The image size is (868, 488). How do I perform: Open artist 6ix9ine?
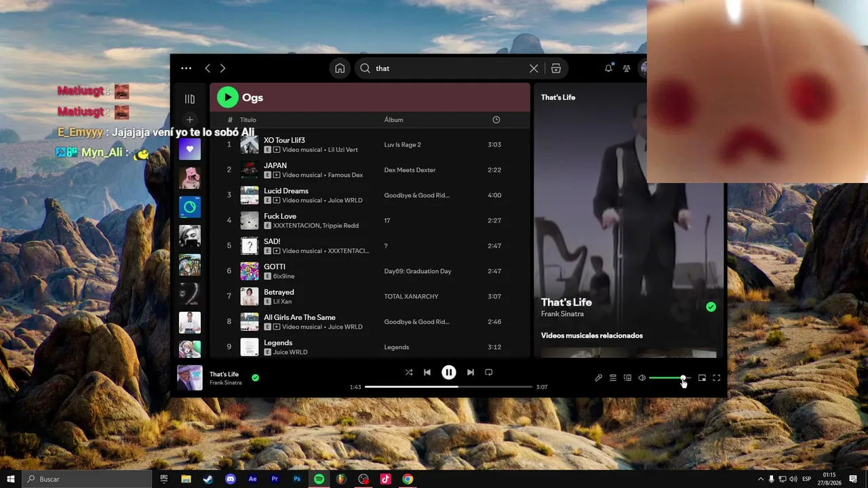284,277
